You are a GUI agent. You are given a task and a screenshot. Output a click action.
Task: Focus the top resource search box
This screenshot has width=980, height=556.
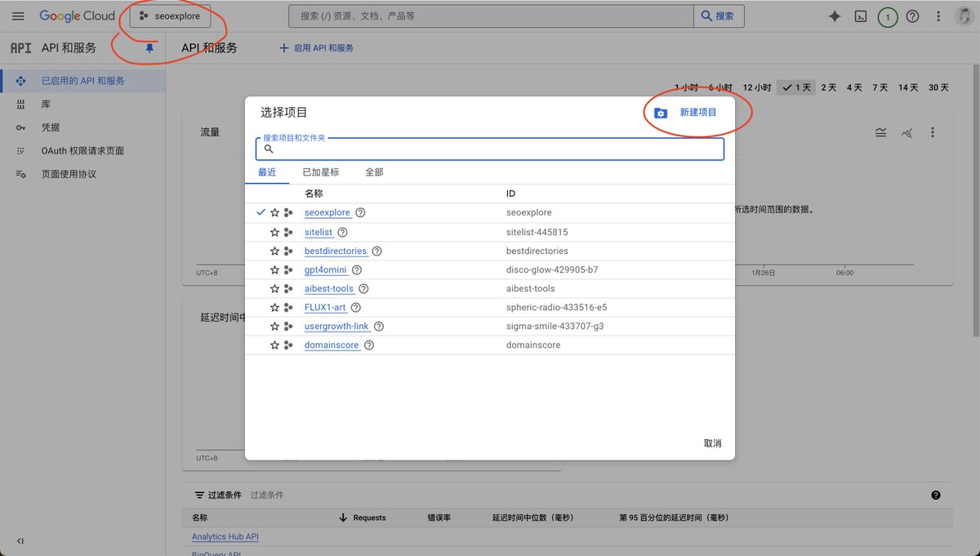(x=492, y=16)
